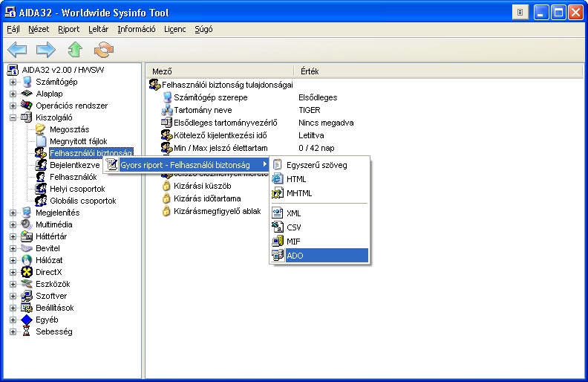Expand the Operációs rendszer node
This screenshot has height=382, width=588.
[x=13, y=106]
